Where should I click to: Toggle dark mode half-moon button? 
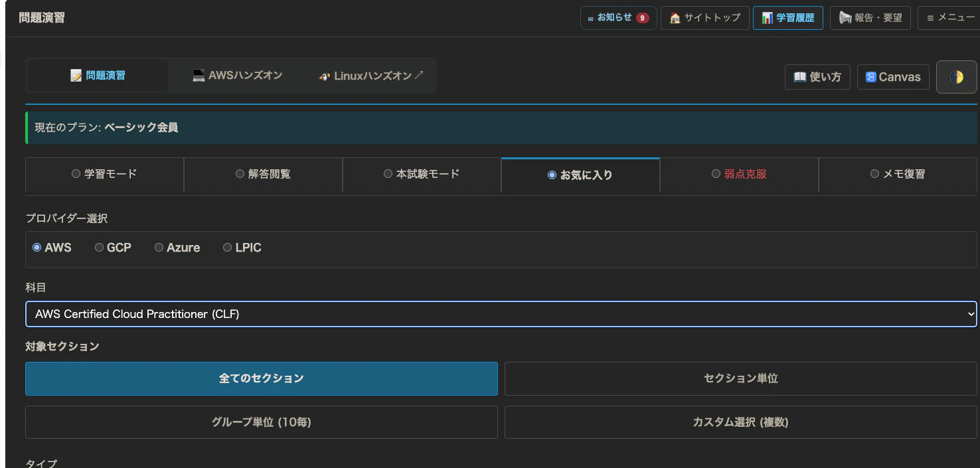(957, 77)
